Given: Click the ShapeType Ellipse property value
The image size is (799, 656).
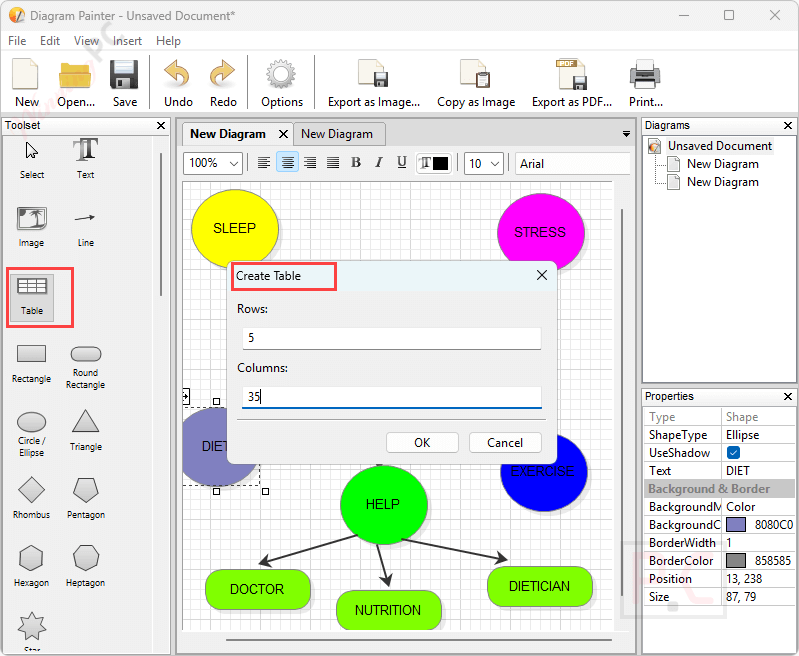Looking at the screenshot, I should 758,435.
